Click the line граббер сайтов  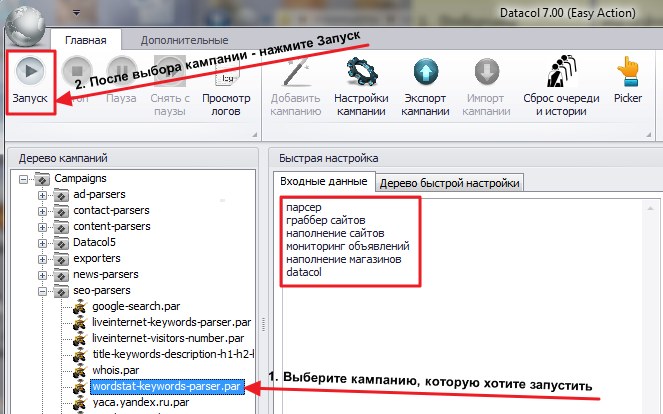point(326,220)
